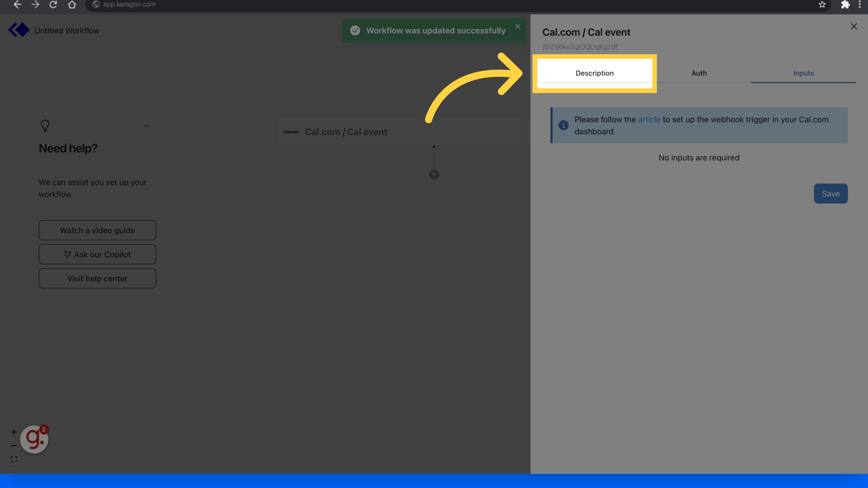Click the info icon in the banner

563,125
